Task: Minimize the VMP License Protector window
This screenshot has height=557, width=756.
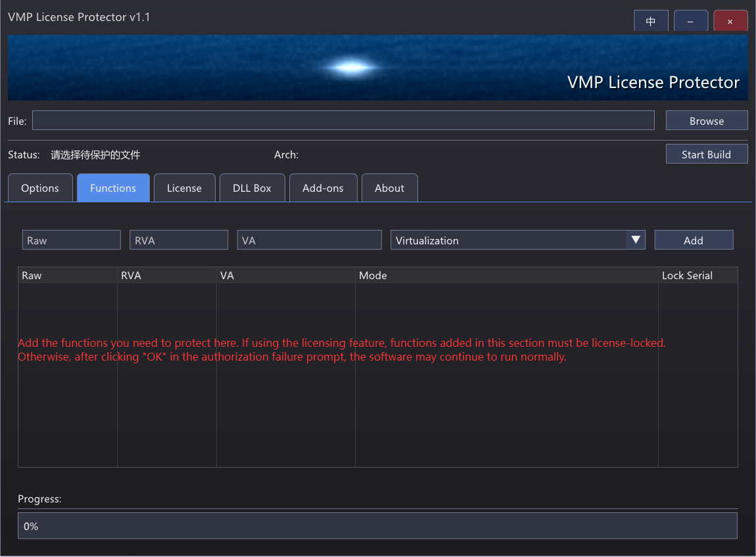Action: click(690, 21)
